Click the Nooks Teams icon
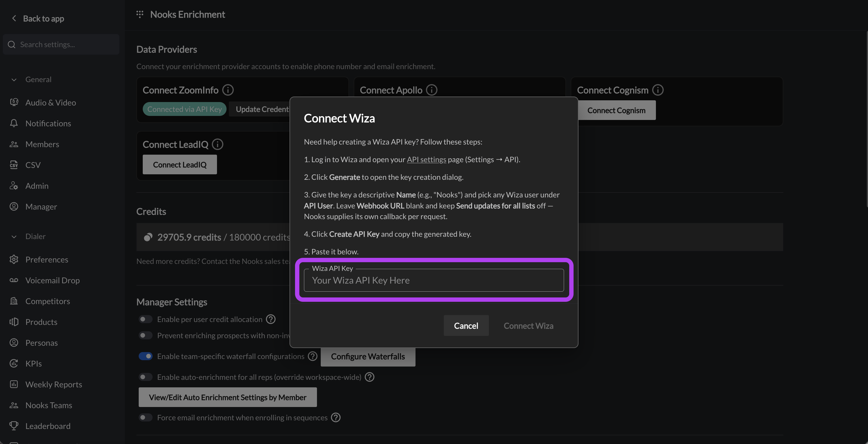Viewport: 868px width, 444px height. tap(14, 405)
